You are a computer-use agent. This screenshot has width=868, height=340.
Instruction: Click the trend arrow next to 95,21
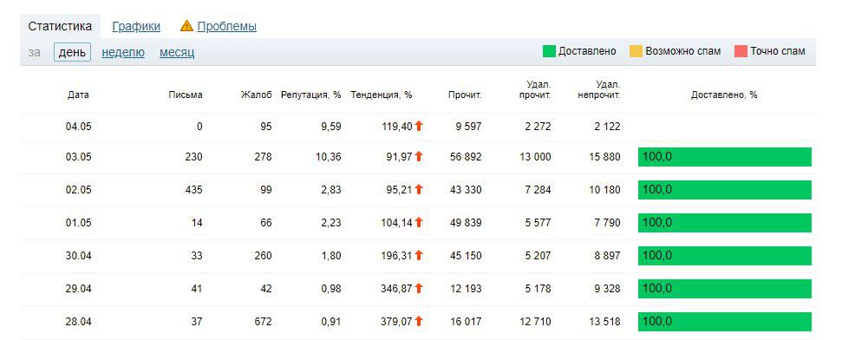point(419,189)
